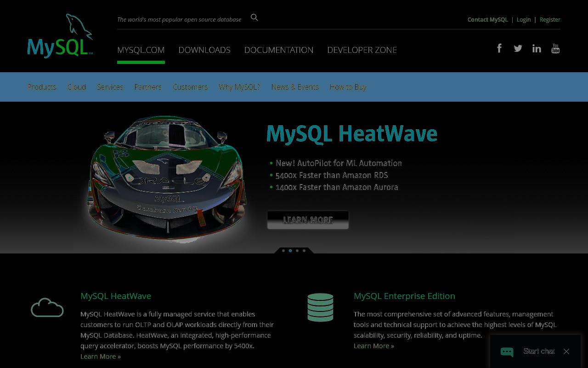The height and width of the screenshot is (368, 588).
Task: Click the chat bubble icon
Action: click(x=507, y=352)
